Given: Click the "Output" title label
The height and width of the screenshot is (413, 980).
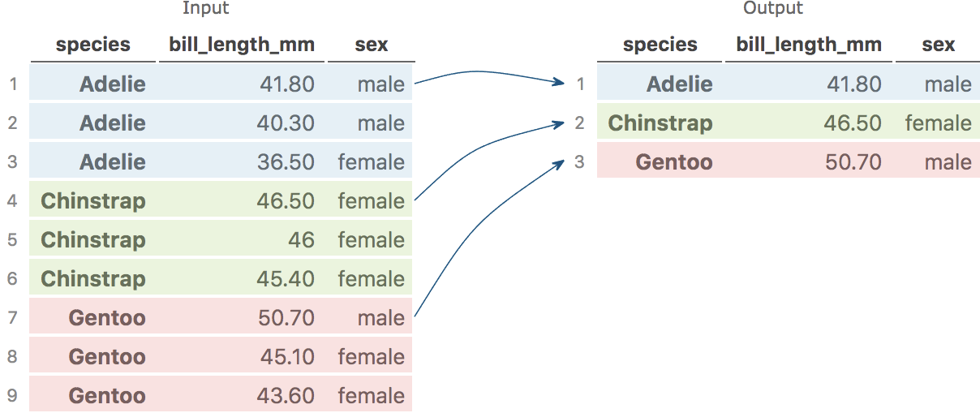Looking at the screenshot, I should click(x=773, y=9).
